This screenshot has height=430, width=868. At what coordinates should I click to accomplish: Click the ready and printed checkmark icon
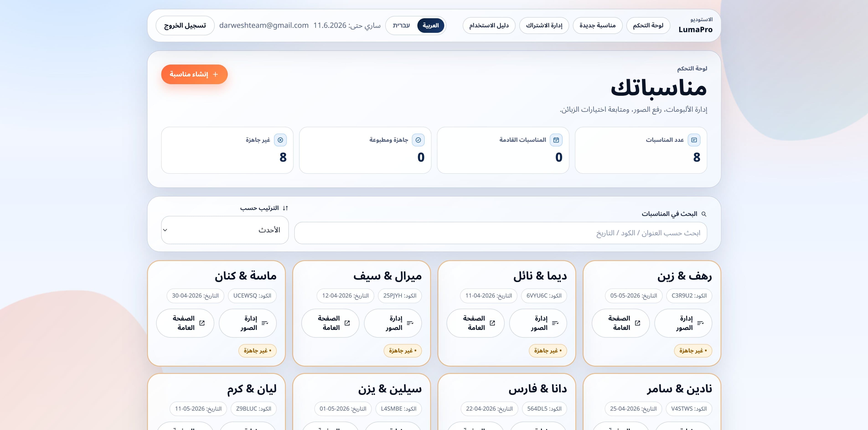pyautogui.click(x=418, y=140)
